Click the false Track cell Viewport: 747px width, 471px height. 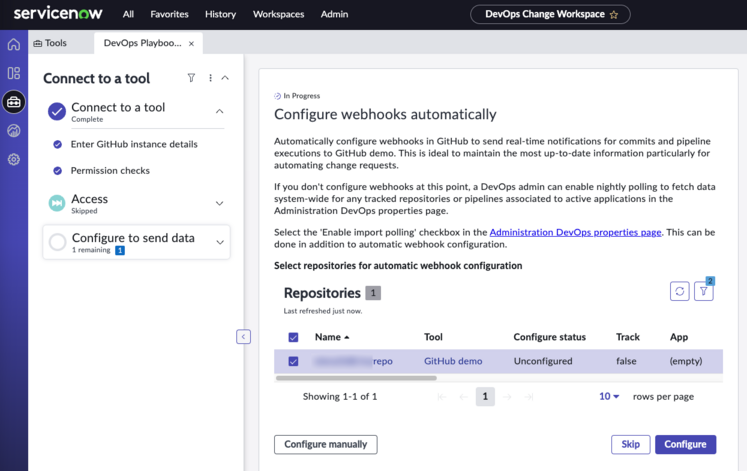(626, 361)
